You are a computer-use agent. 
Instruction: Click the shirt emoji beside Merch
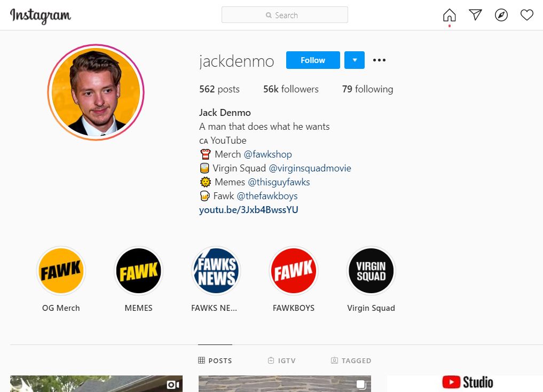pyautogui.click(x=206, y=154)
